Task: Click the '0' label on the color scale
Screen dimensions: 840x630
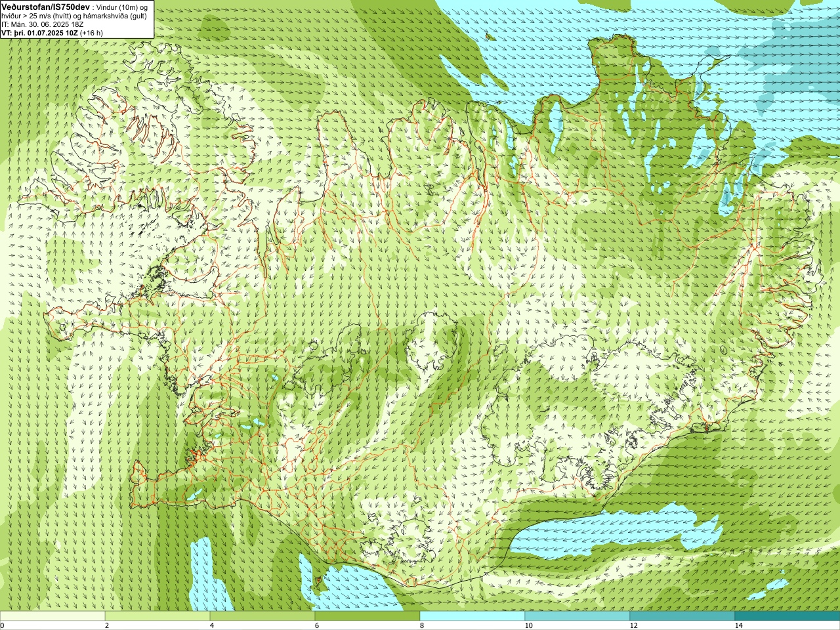Action: coord(3,625)
